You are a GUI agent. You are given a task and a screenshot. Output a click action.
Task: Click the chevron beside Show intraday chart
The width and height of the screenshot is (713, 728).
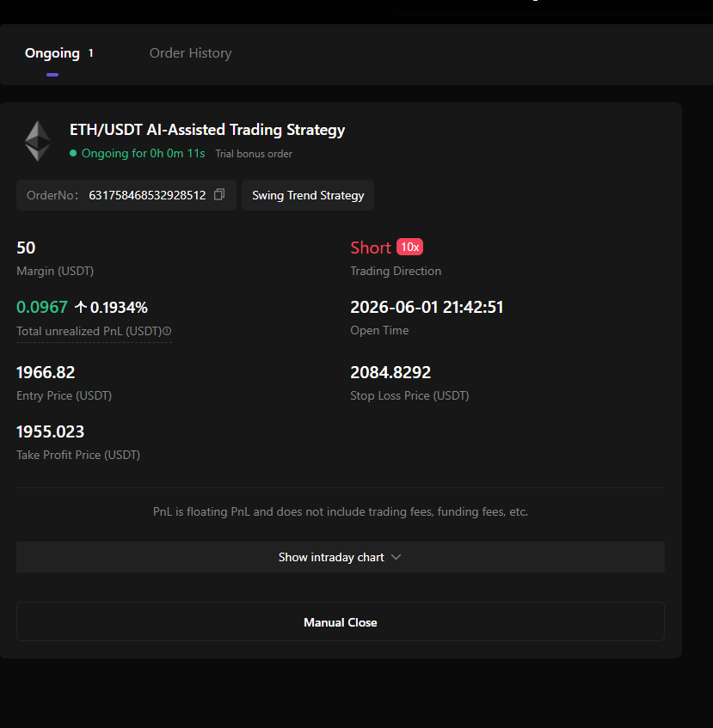tap(396, 557)
